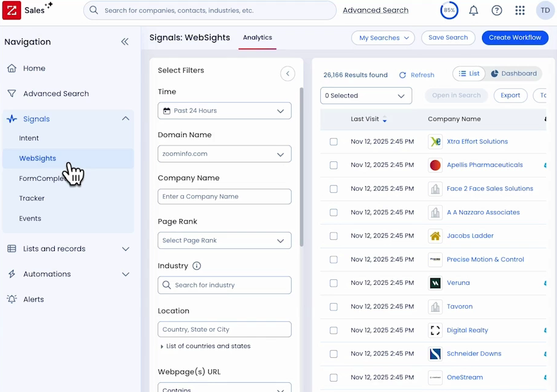Screen dimensions: 557x392
Task: Click the Export button
Action: 510,95
